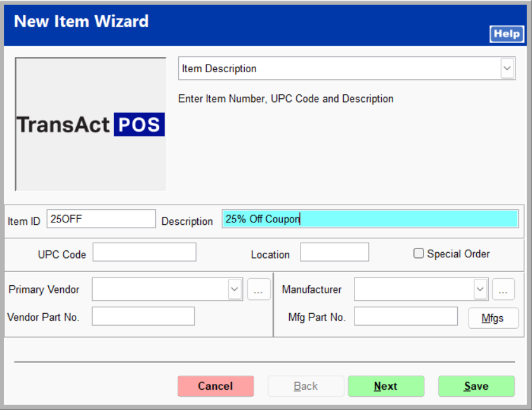Select the Location input field
Screen dimensions: 532x410
click(334, 252)
